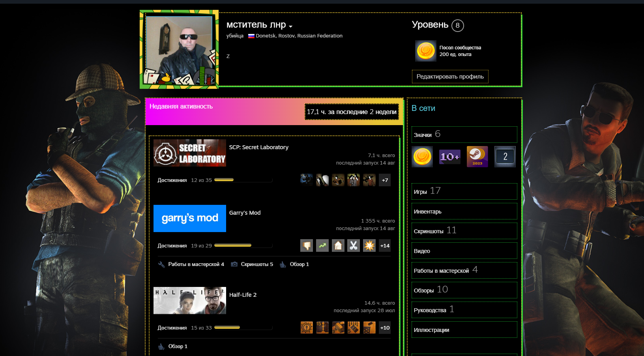Click Half-Life 2 achievements progress bar

click(x=243, y=328)
